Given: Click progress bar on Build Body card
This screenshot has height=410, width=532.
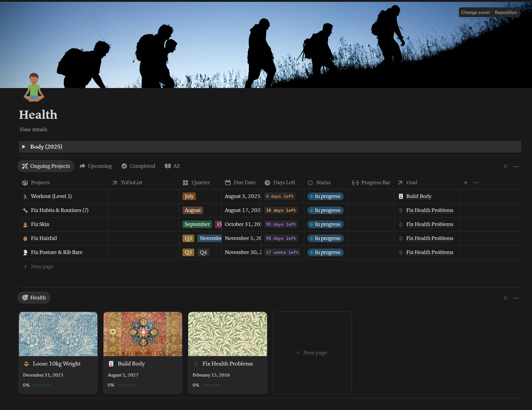Looking at the screenshot, I should click(x=127, y=385).
